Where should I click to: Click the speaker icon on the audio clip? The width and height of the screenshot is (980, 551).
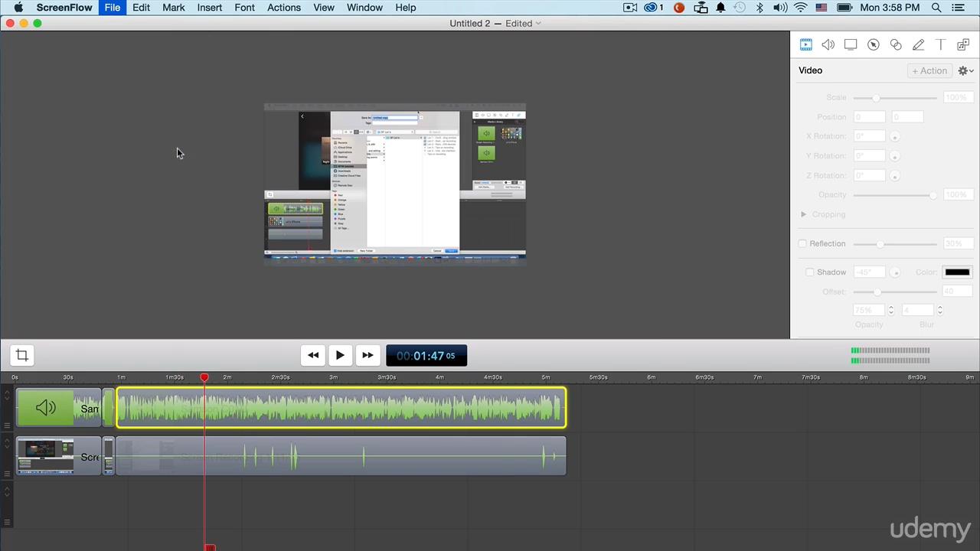click(46, 408)
